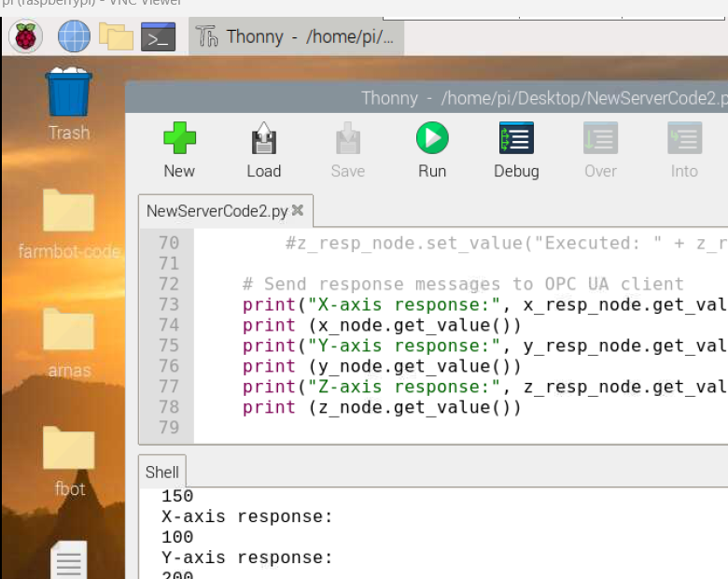Open the file manager folders icon
This screenshot has width=728, height=579.
[x=116, y=36]
